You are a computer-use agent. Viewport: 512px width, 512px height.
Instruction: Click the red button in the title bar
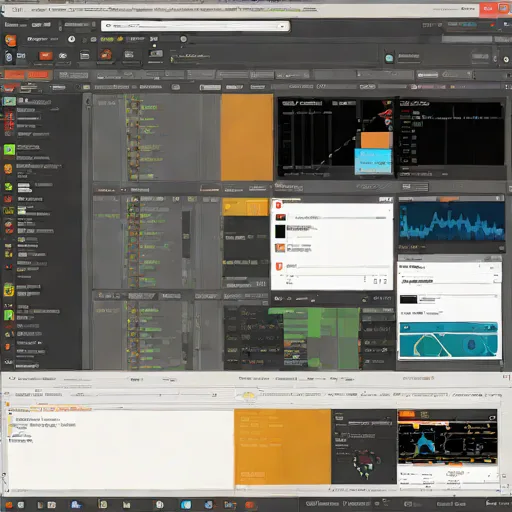click(488, 9)
